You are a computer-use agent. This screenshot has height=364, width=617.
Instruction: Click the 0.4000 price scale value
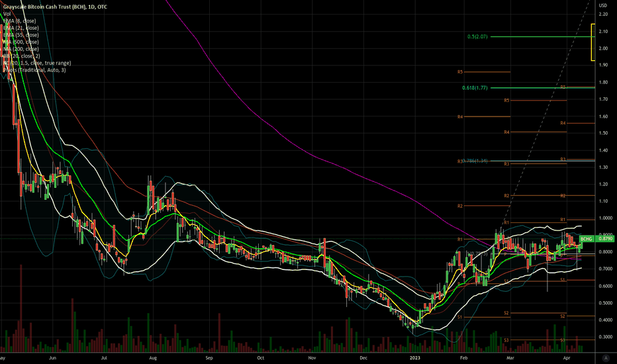(x=605, y=320)
